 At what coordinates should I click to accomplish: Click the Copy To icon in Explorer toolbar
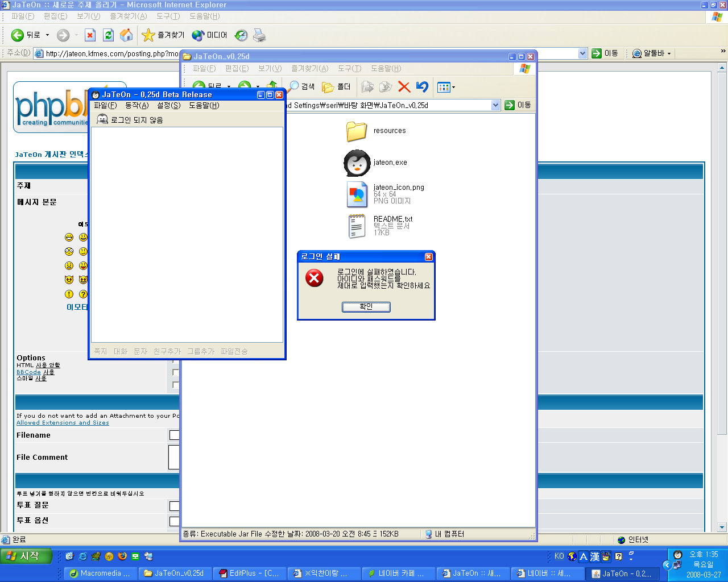(x=386, y=86)
